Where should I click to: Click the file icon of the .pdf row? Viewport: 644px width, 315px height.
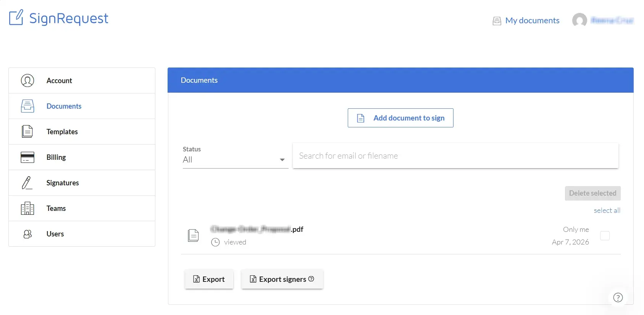[x=193, y=235]
